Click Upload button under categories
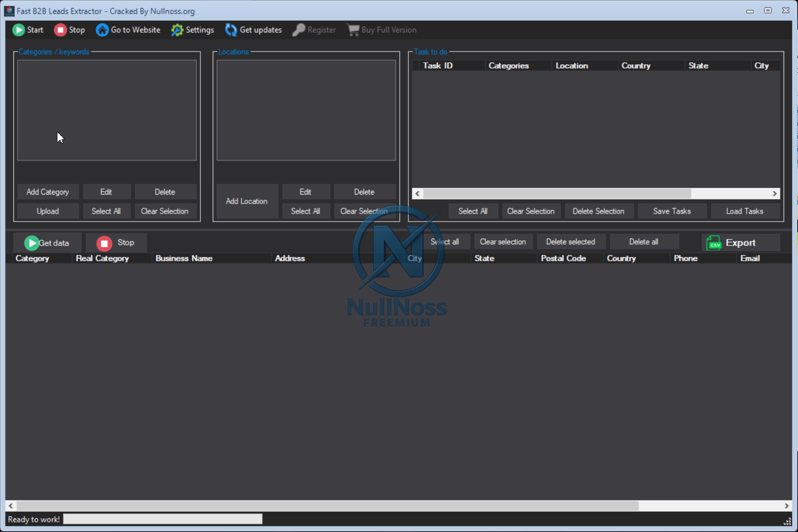This screenshot has height=532, width=798. [48, 211]
